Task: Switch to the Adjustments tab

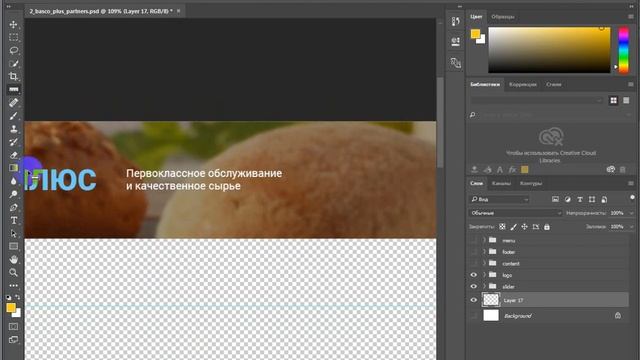Action: (x=523, y=84)
